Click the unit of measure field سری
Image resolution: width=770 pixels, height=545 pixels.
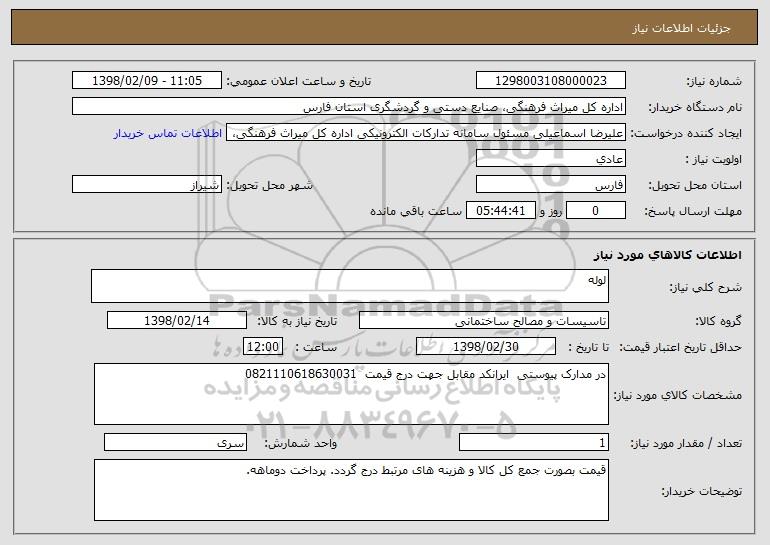tap(175, 442)
